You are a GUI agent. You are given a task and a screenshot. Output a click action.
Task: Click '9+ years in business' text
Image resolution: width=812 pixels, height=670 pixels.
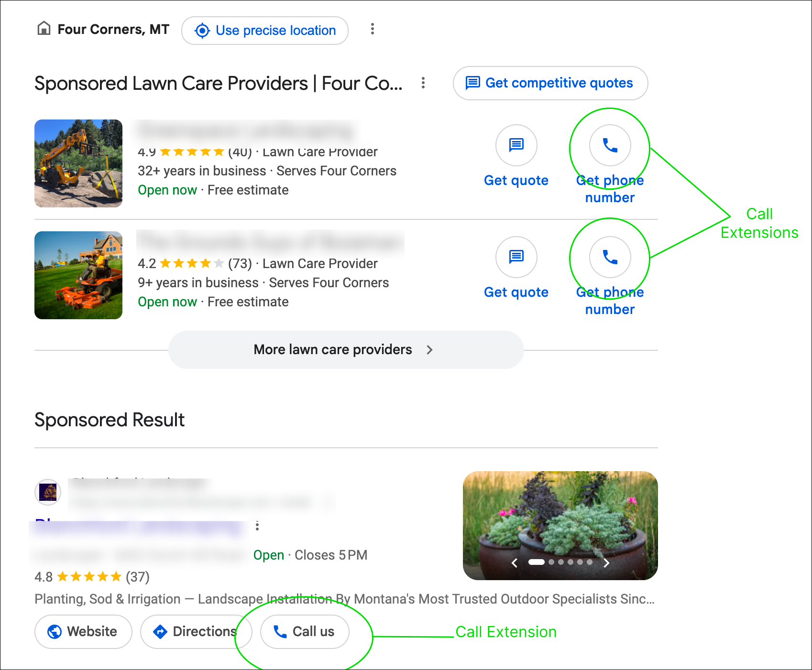tap(198, 283)
